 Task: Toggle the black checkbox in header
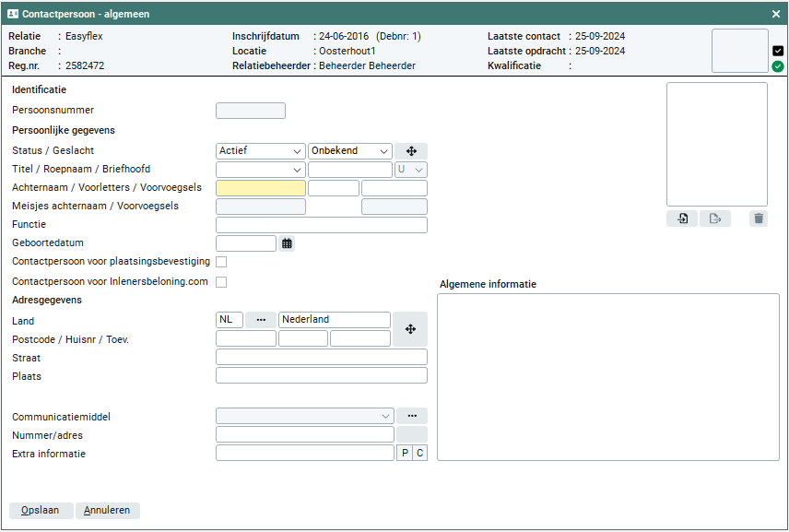coord(778,51)
